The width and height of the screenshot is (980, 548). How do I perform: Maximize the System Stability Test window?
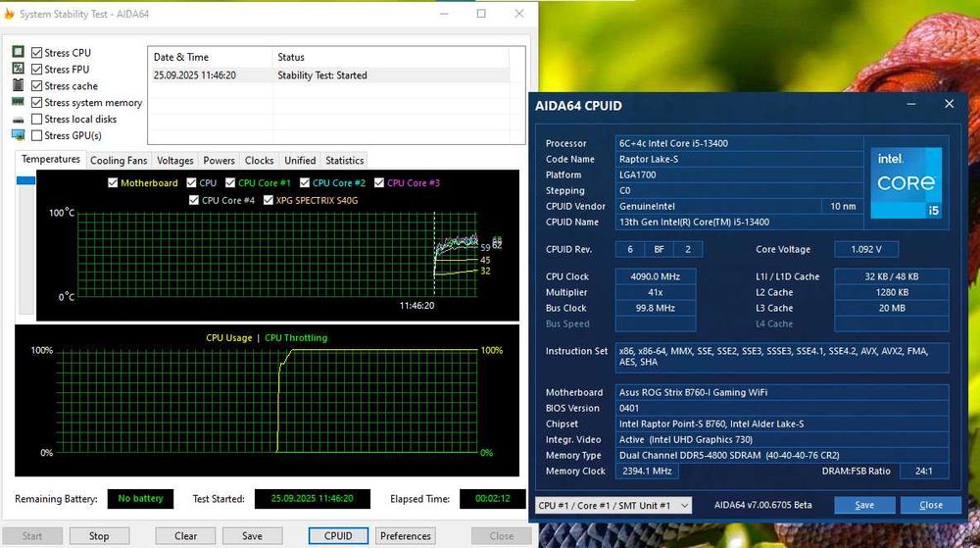(x=481, y=13)
